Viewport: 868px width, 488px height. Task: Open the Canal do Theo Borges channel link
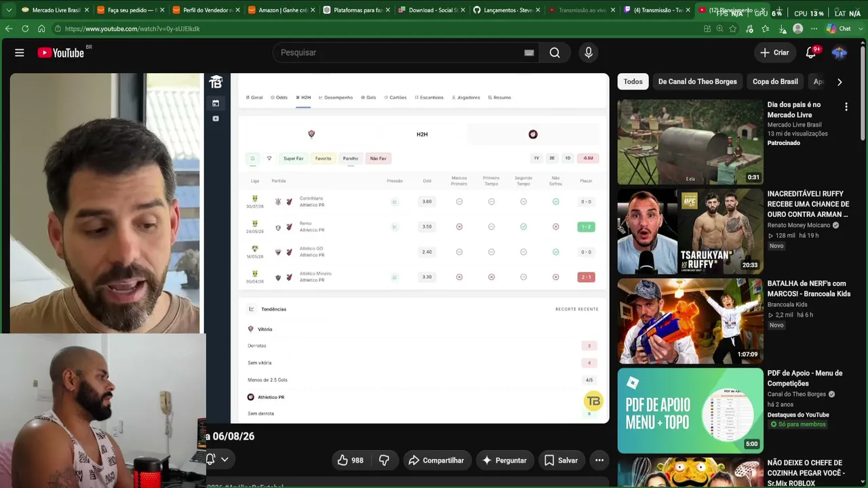(x=797, y=394)
